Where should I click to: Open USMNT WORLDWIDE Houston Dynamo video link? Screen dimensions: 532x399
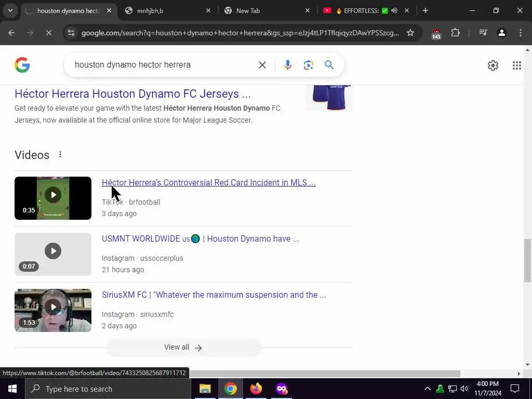coord(200,239)
